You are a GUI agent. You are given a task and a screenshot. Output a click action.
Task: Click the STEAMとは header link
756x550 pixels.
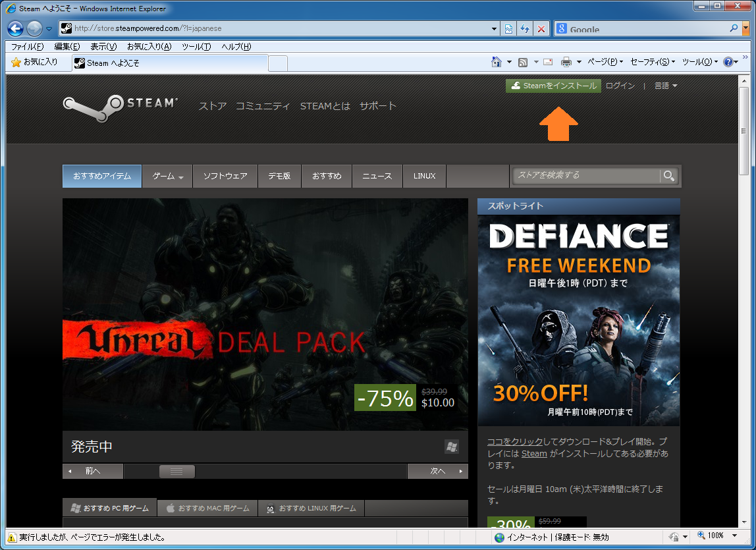[x=325, y=106]
